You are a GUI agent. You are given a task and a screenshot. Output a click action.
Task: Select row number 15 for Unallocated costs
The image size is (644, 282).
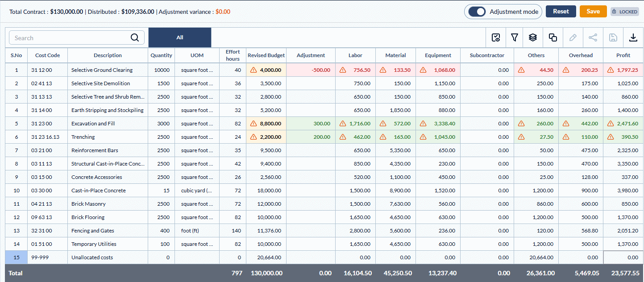pos(17,257)
